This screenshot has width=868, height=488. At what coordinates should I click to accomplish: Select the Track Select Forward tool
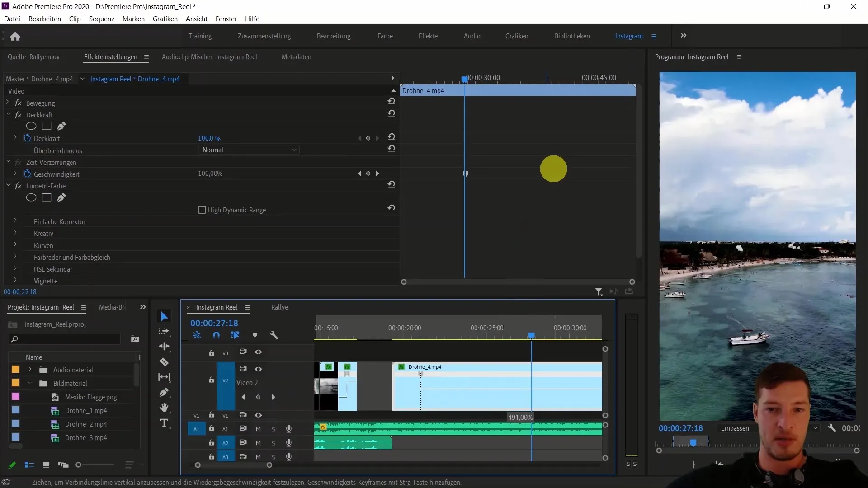pos(164,331)
